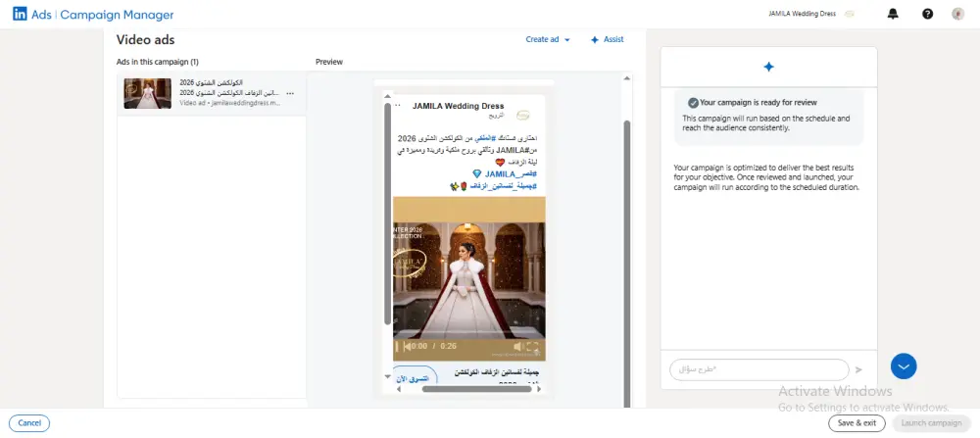Image resolution: width=980 pixels, height=438 pixels.
Task: Click the 'Preview' label
Action: click(x=329, y=62)
